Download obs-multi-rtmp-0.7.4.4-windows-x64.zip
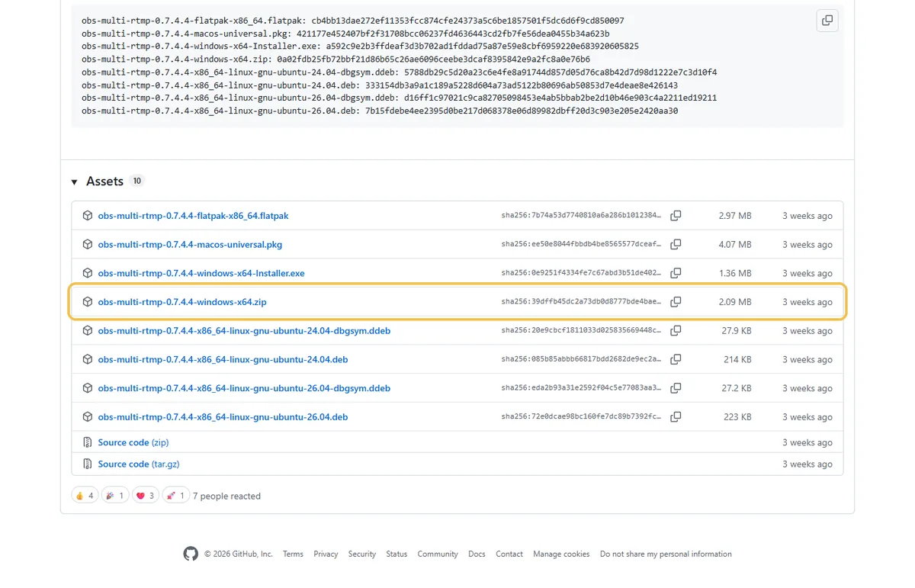 tap(182, 302)
